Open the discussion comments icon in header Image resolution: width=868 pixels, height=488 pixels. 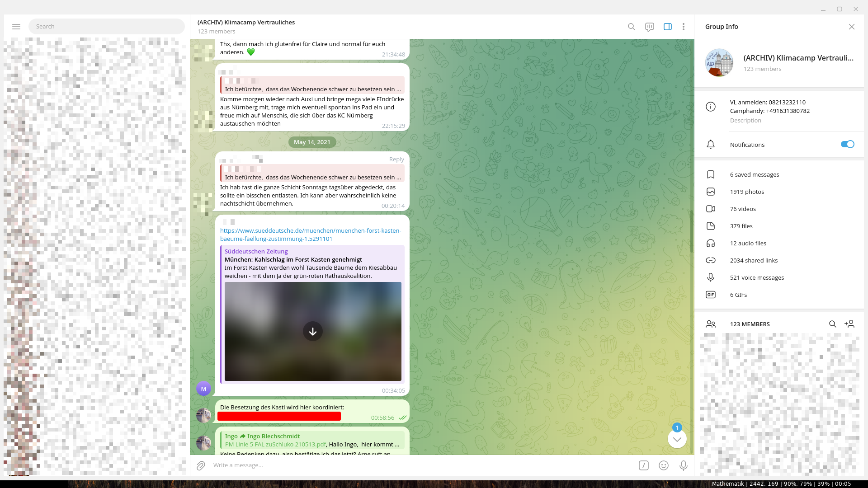(650, 27)
